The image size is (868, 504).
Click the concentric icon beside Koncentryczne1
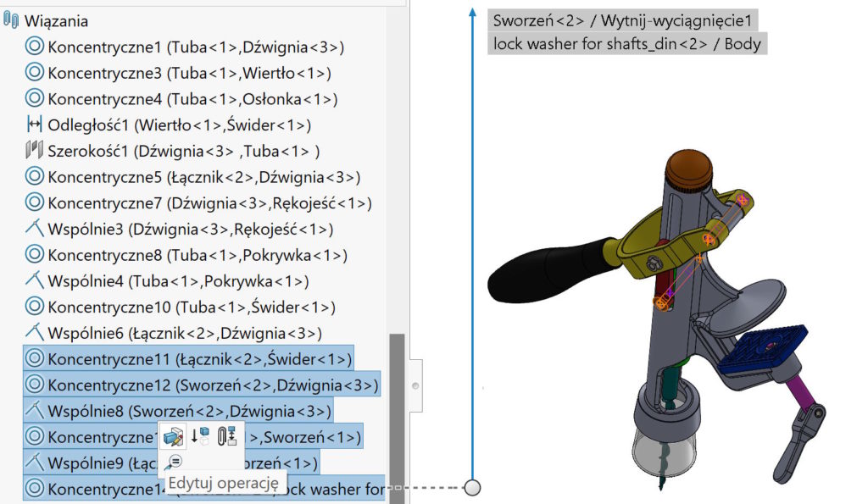click(35, 47)
